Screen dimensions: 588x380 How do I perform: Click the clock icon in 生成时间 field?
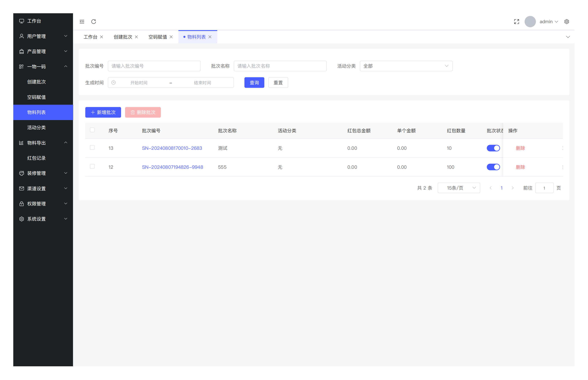(x=114, y=83)
